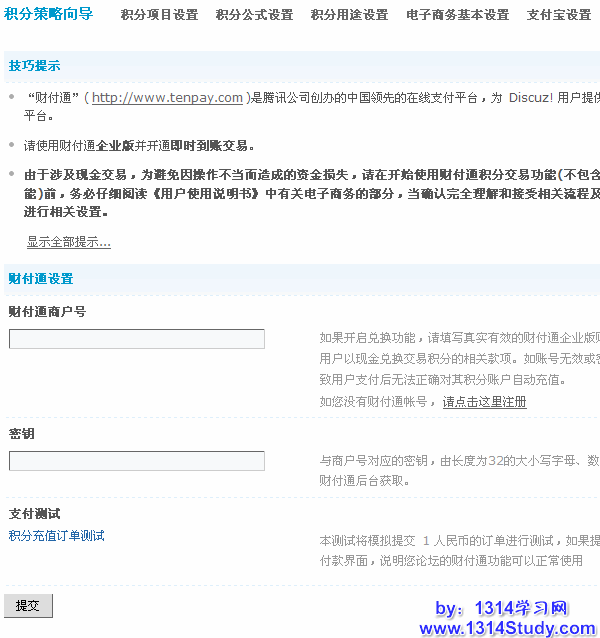Switch to the 积分项目设置 tab
600x638 pixels.
pyautogui.click(x=159, y=15)
